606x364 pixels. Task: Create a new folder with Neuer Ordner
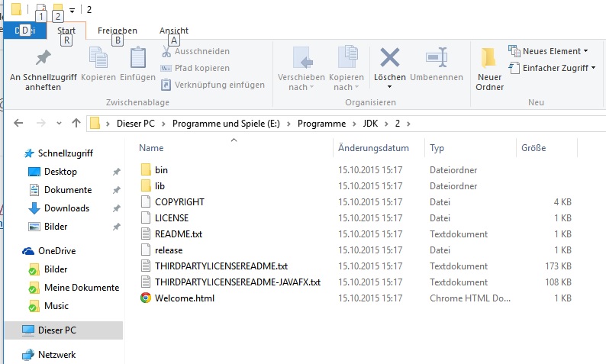coord(489,69)
